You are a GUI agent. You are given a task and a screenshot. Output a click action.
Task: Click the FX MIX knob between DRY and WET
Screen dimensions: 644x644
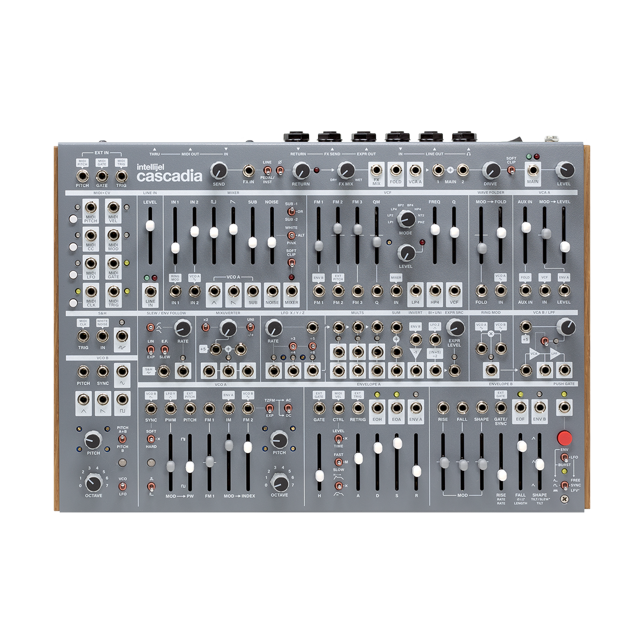[346, 170]
